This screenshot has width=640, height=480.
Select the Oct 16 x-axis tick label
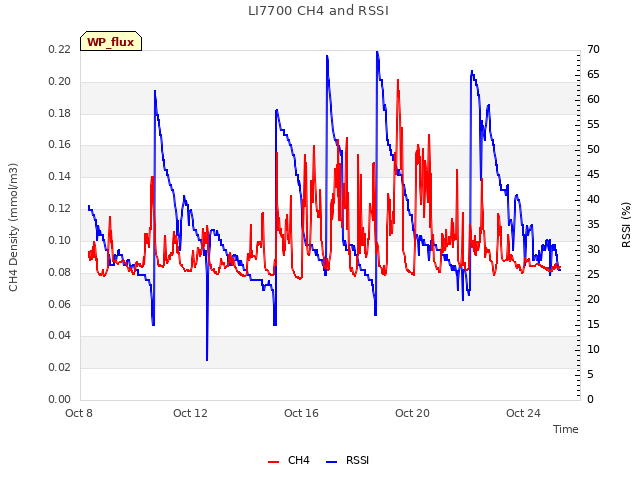point(301,413)
